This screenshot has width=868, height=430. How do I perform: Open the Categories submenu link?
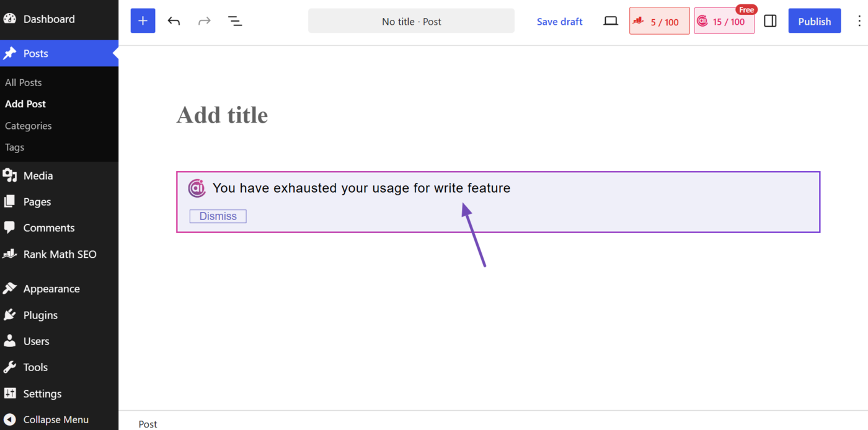(29, 126)
